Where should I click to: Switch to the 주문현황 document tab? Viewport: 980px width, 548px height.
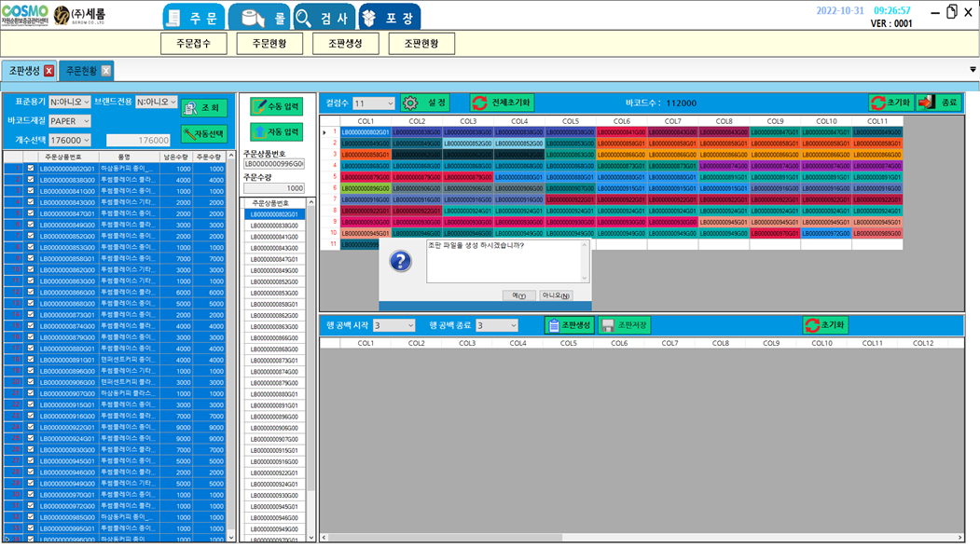[x=80, y=71]
